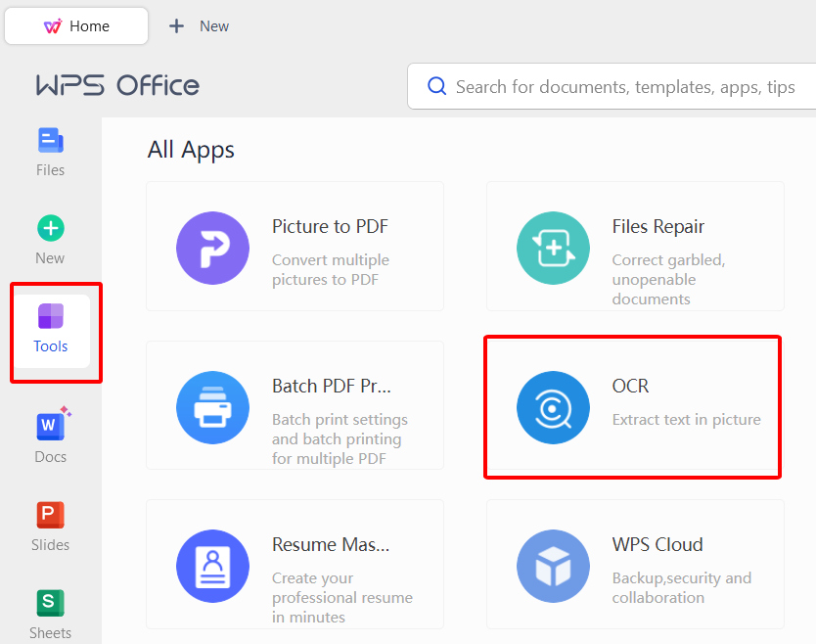Click 'Extract text in picture' description

point(687,420)
